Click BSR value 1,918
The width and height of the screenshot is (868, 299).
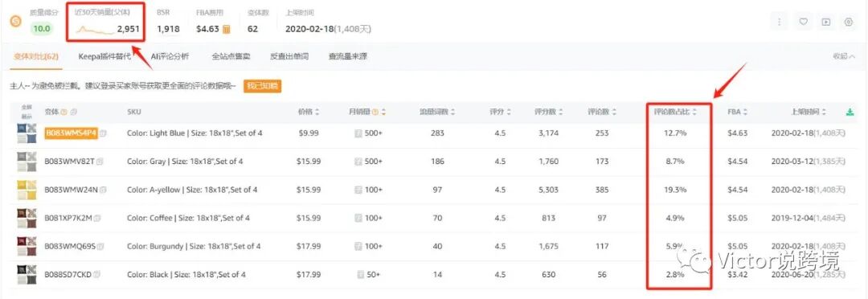168,29
